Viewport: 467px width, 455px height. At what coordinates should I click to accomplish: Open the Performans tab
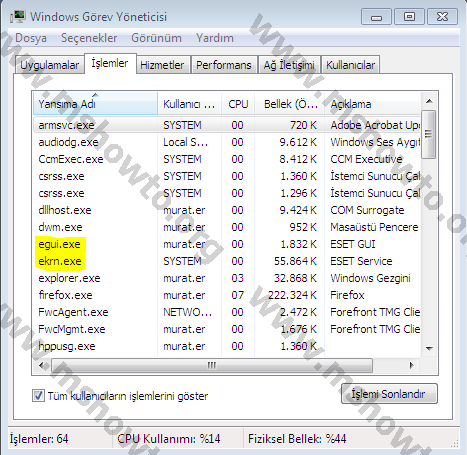point(224,65)
